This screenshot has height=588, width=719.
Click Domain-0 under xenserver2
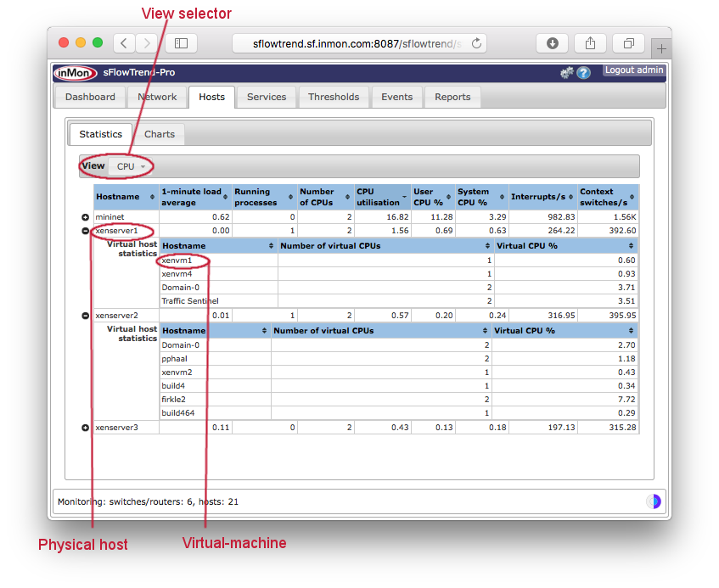pyautogui.click(x=180, y=344)
